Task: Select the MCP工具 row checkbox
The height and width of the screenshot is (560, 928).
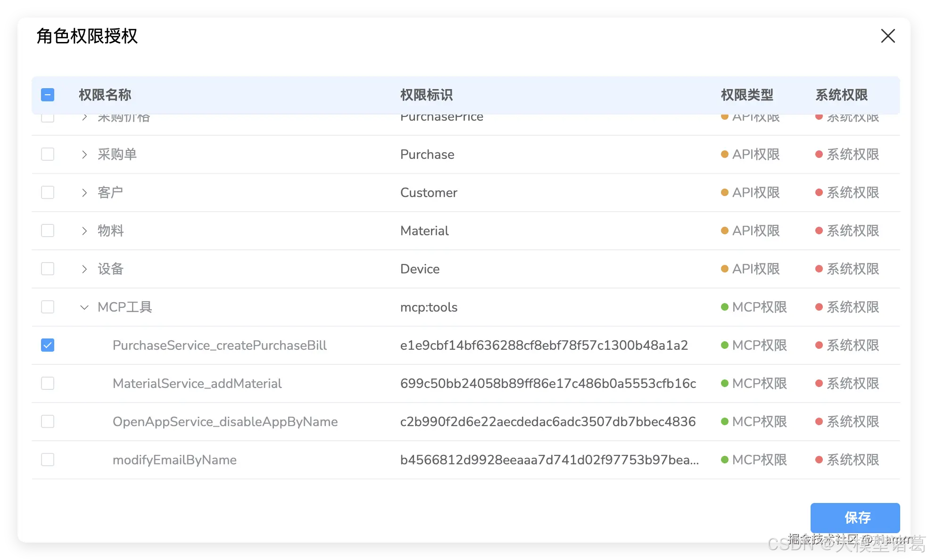Action: click(48, 307)
